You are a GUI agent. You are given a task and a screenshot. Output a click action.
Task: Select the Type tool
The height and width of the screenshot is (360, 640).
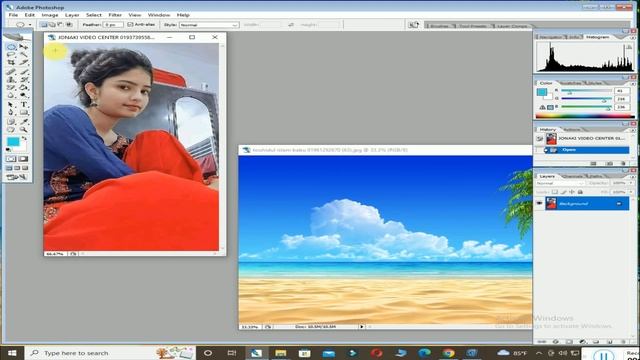click(23, 104)
